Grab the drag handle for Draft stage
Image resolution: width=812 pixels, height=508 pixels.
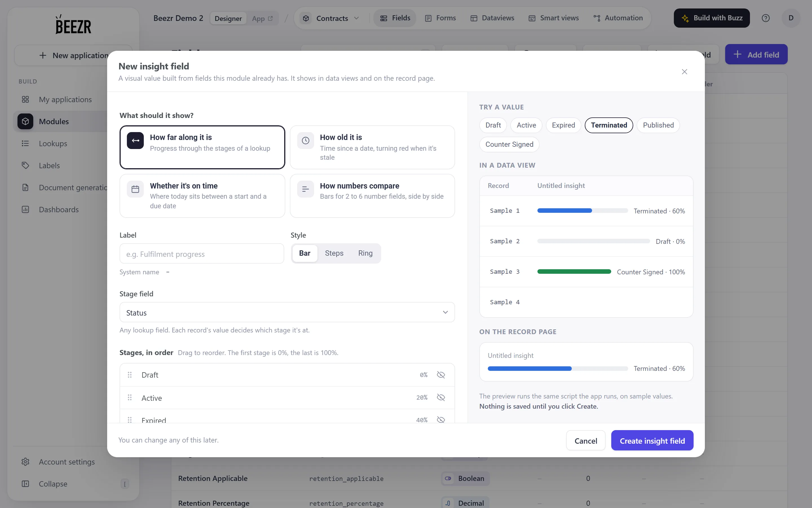point(130,375)
